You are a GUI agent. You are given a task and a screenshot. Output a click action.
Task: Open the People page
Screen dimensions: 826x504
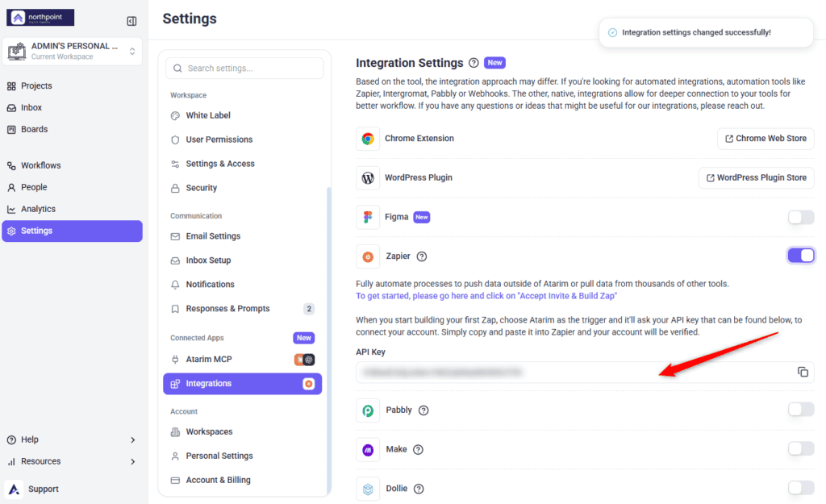tap(72, 187)
